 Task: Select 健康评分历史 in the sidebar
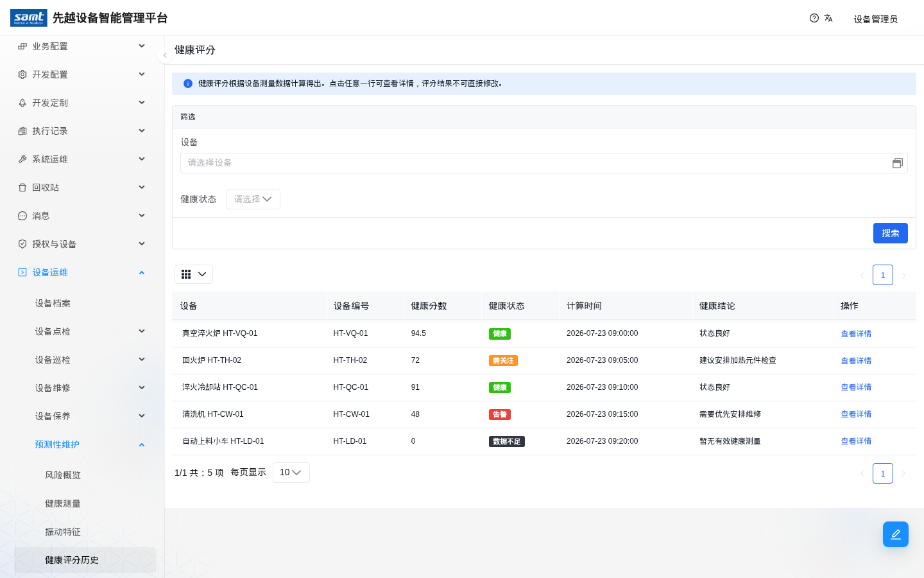click(85, 560)
